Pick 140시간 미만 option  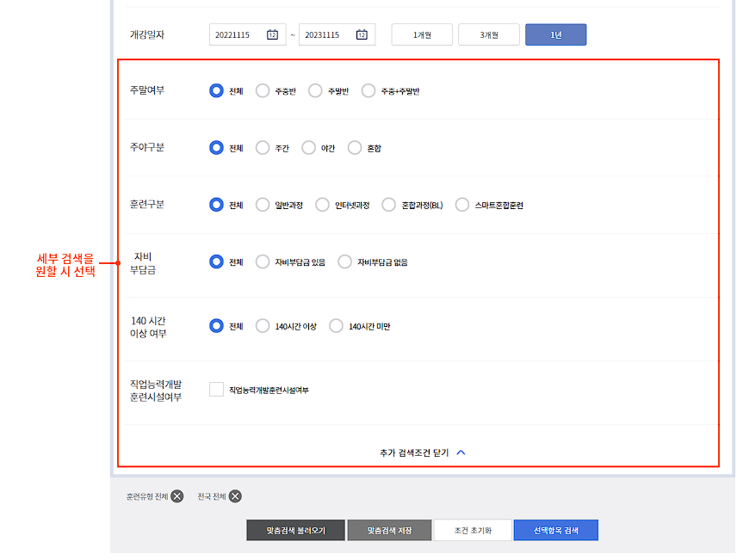tap(336, 326)
